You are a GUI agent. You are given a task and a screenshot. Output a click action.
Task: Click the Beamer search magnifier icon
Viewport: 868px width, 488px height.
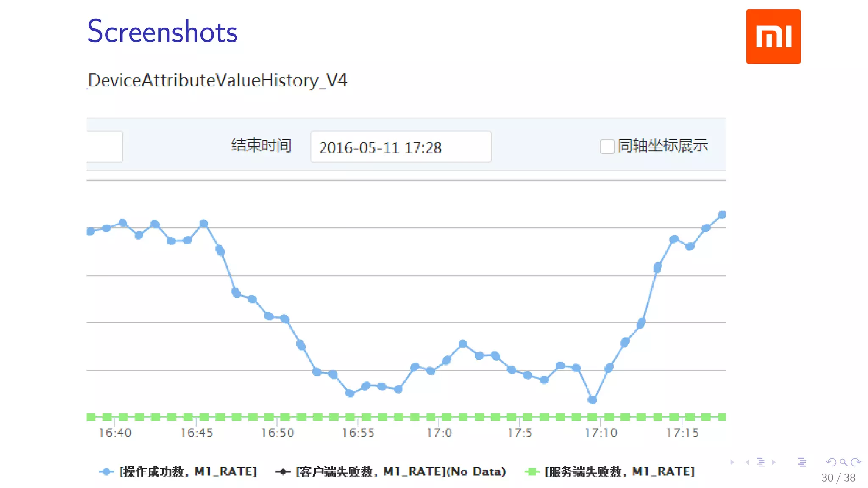(x=843, y=462)
